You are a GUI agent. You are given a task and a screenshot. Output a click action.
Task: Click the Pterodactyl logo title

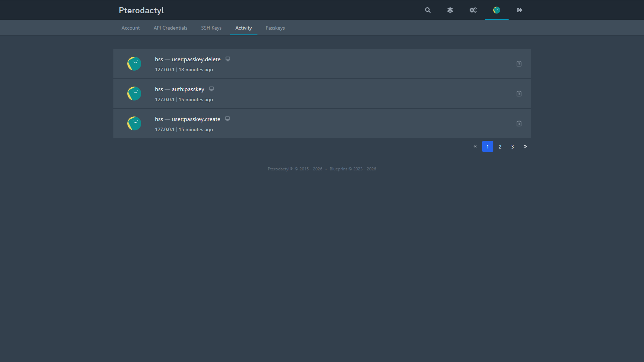click(x=141, y=10)
